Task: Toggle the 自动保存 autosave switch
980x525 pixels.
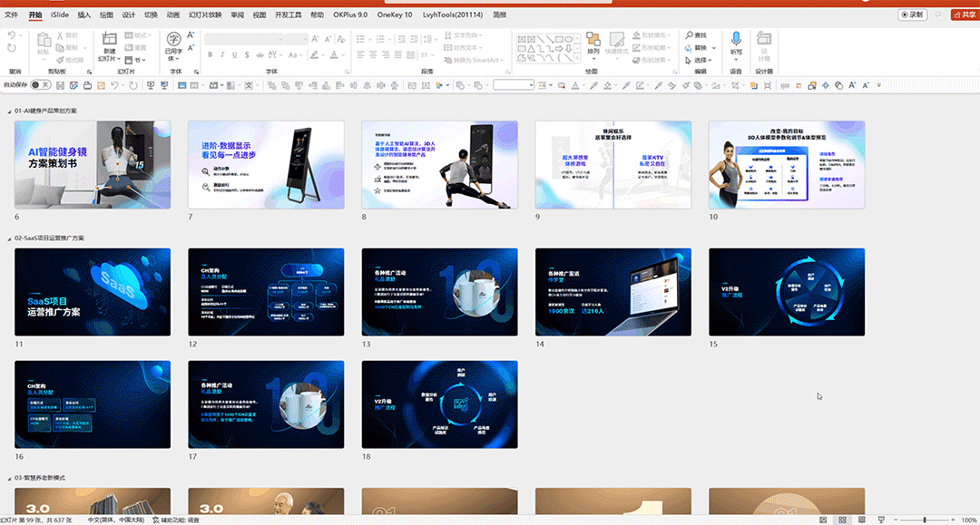Action: pyautogui.click(x=39, y=85)
